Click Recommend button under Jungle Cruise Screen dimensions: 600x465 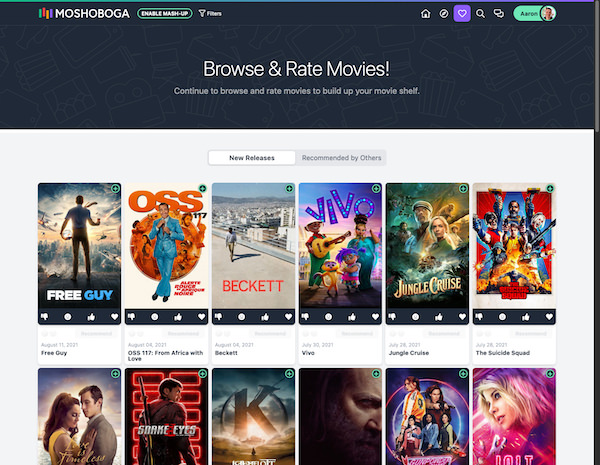click(444, 334)
